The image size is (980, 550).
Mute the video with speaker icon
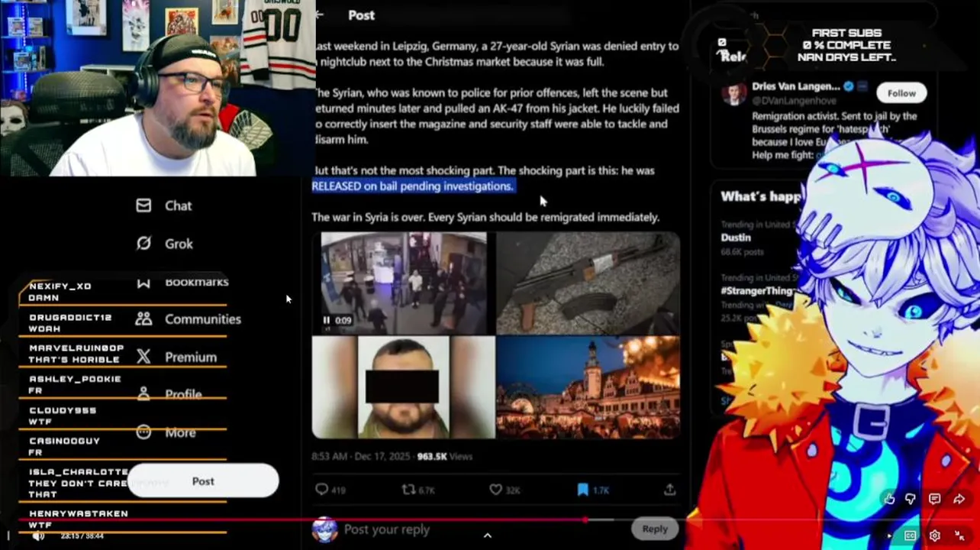(x=38, y=535)
